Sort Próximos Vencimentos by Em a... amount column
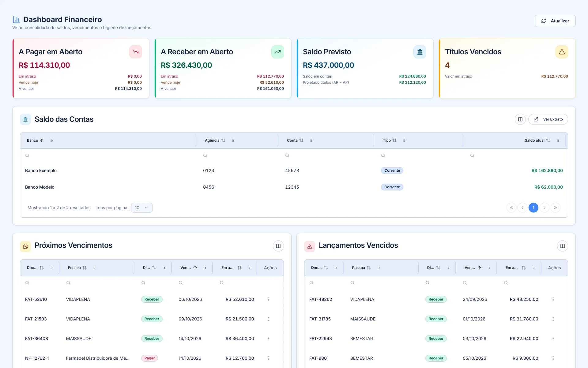The image size is (588, 368). 231,268
